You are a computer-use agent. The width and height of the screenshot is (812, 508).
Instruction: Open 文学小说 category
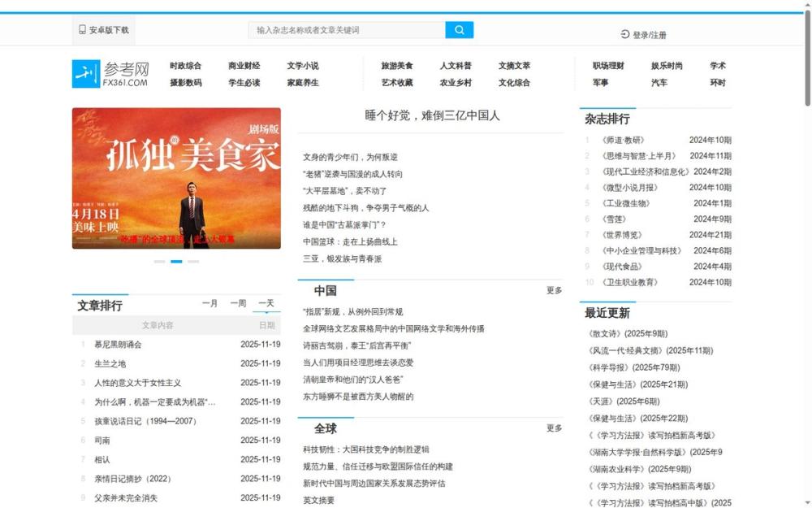pyautogui.click(x=303, y=66)
